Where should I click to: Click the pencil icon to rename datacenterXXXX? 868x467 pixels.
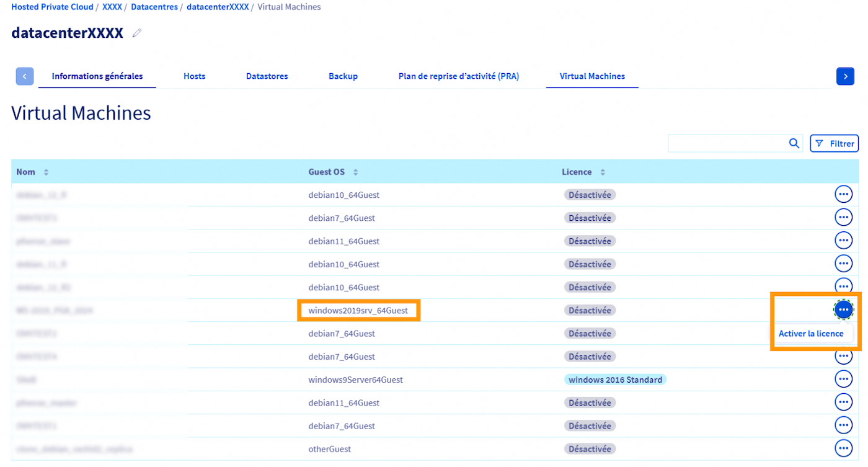136,33
